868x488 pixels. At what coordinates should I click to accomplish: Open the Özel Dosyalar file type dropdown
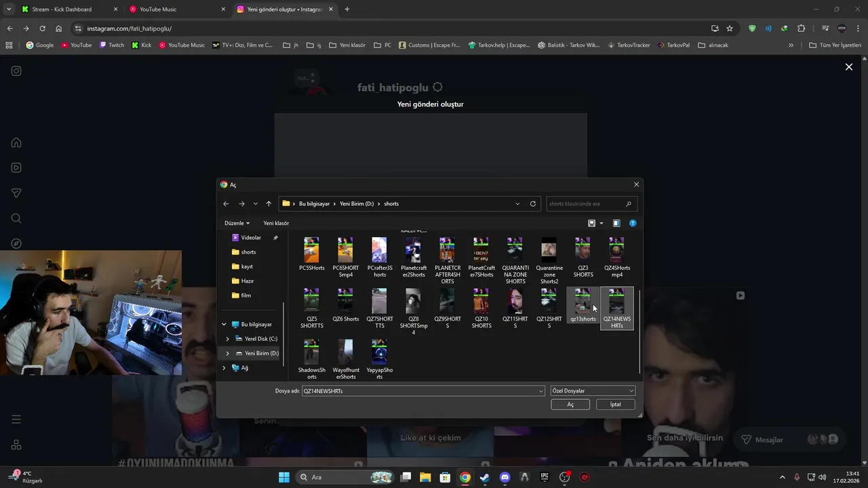(593, 391)
